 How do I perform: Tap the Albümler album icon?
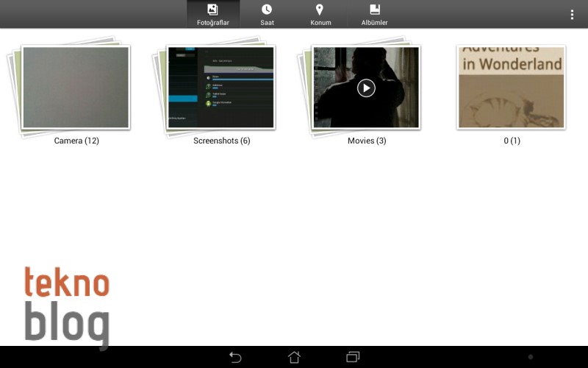pos(374,10)
